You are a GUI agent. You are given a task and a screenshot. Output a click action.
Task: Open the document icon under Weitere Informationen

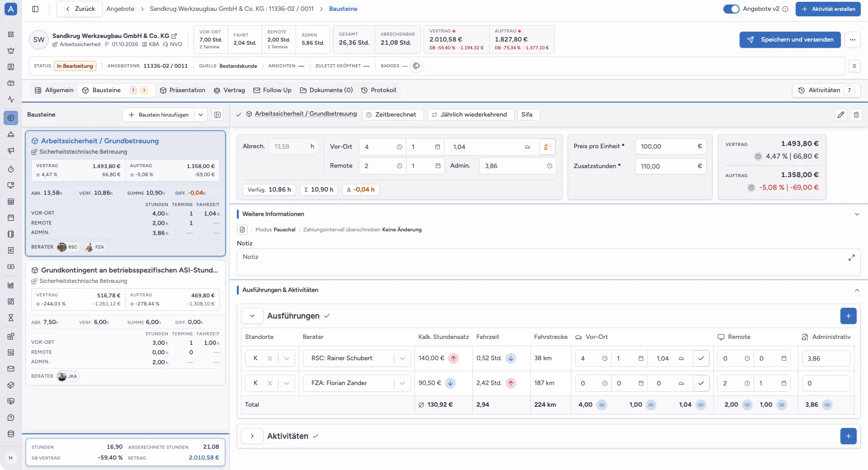(242, 230)
